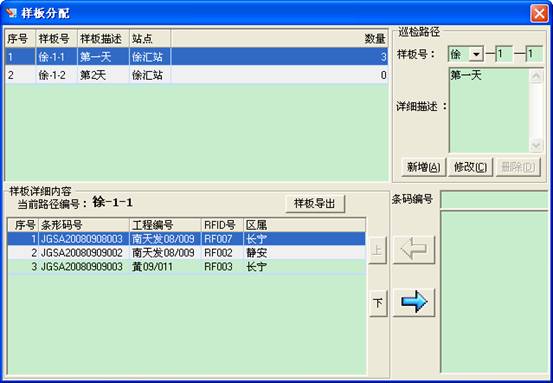Click the 修改(C) button

coord(470,167)
